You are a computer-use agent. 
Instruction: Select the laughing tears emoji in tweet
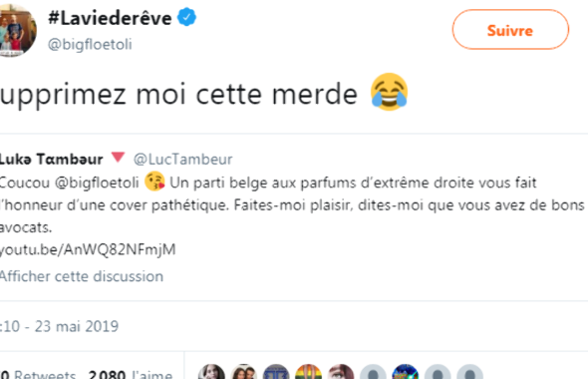[389, 92]
